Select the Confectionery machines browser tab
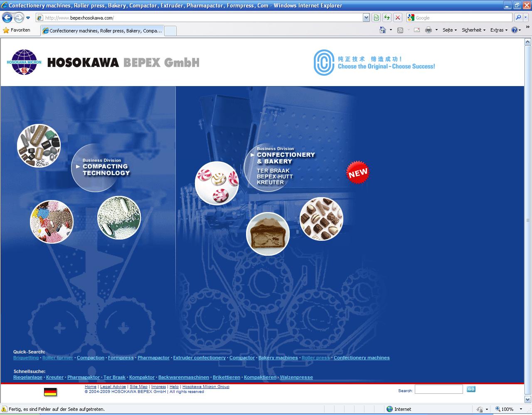 pyautogui.click(x=103, y=31)
